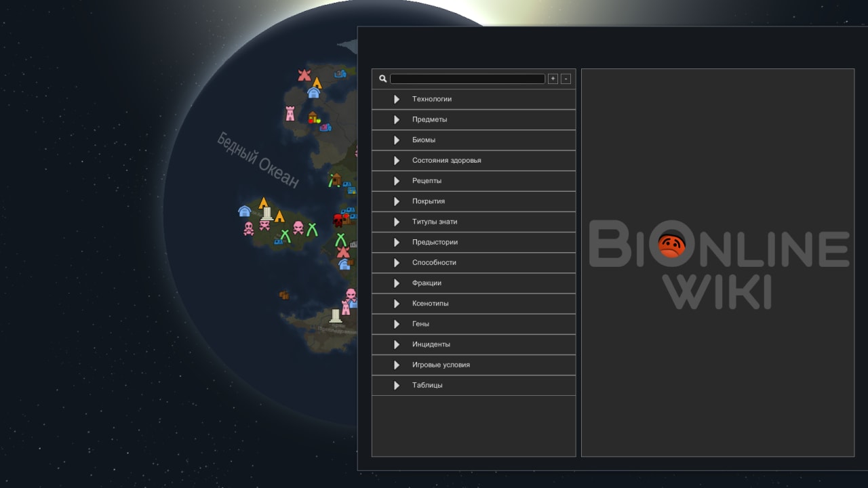Select the brown crates icon in the ocean

tap(284, 295)
